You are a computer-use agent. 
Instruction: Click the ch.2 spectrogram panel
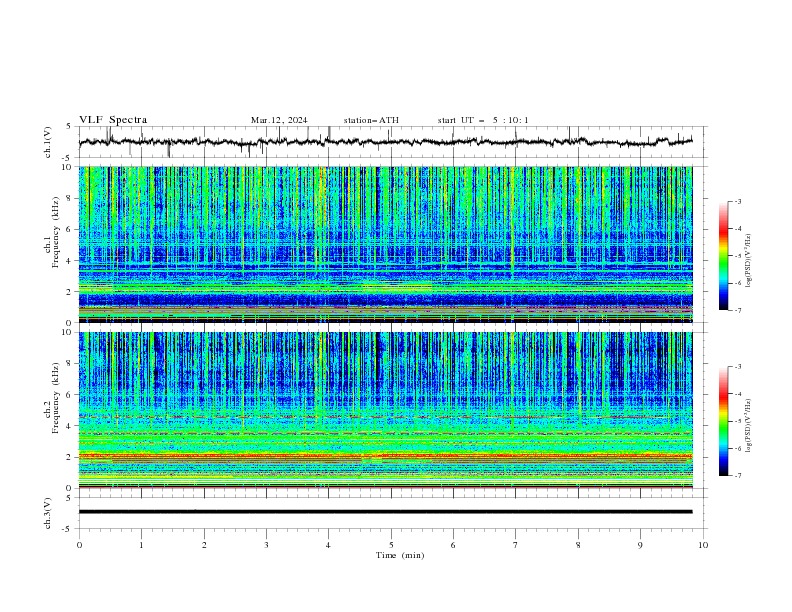point(385,410)
